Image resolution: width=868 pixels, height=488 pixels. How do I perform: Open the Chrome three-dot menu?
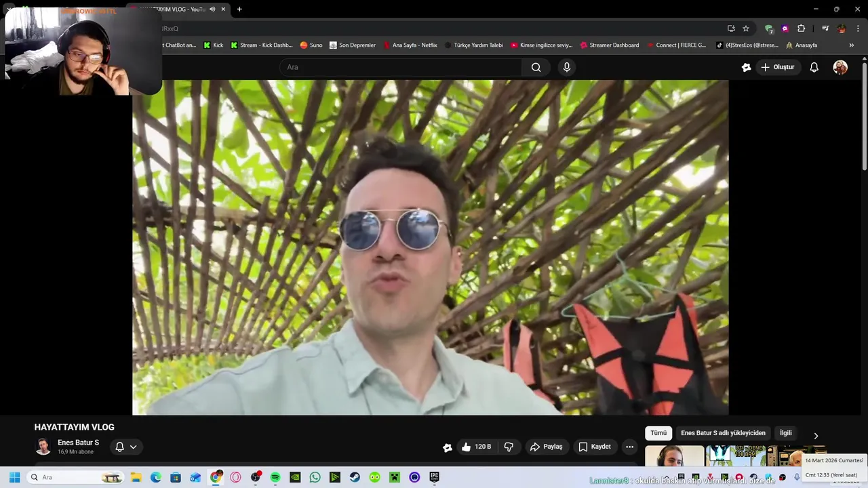(858, 28)
